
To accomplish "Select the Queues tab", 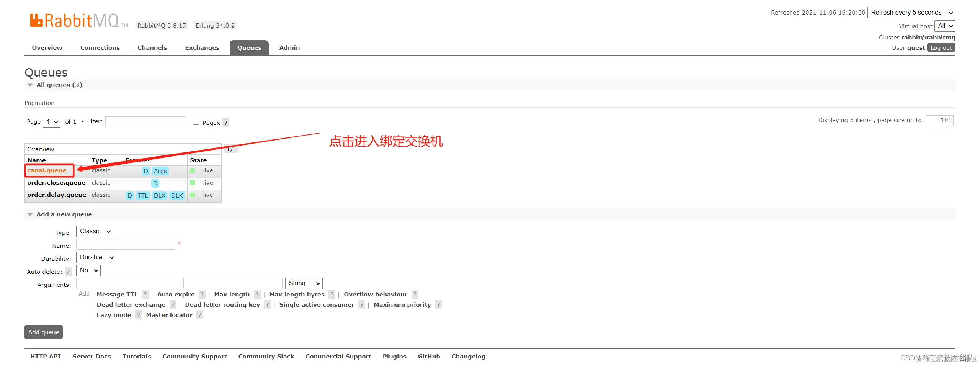I will coord(249,48).
